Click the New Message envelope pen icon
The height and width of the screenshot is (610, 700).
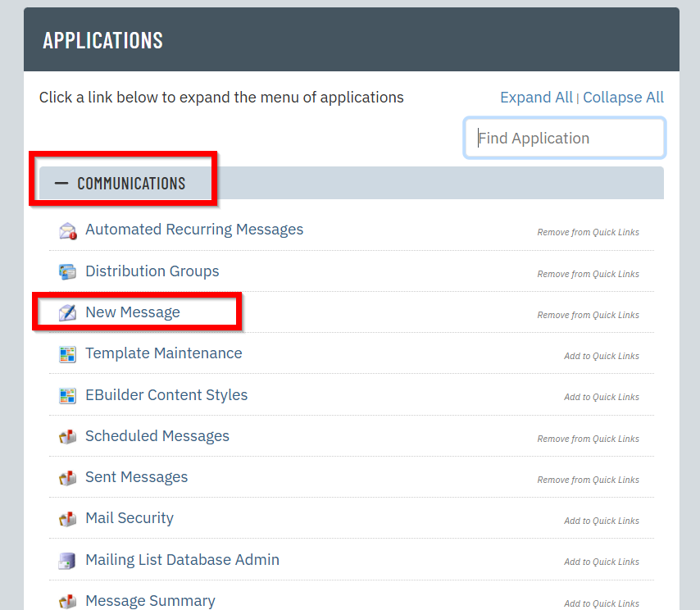tap(67, 312)
